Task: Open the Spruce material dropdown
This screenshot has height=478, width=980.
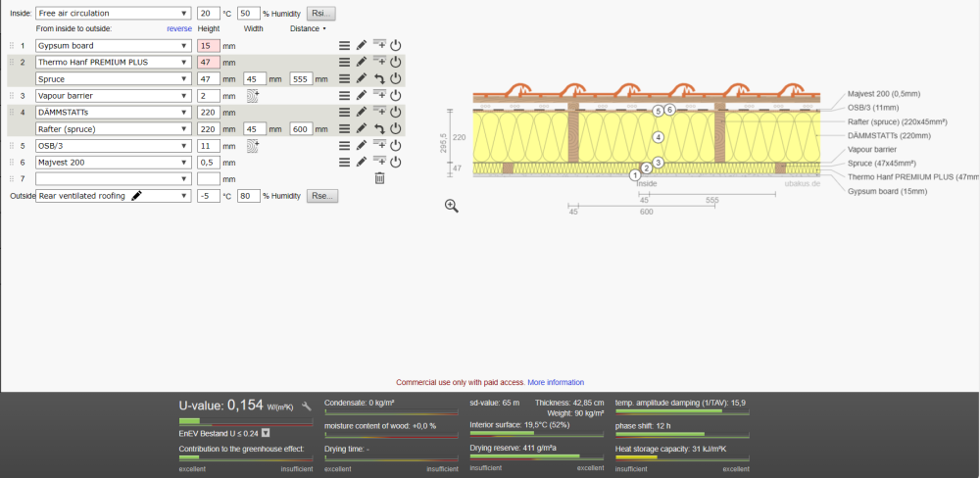Action: coord(113,79)
